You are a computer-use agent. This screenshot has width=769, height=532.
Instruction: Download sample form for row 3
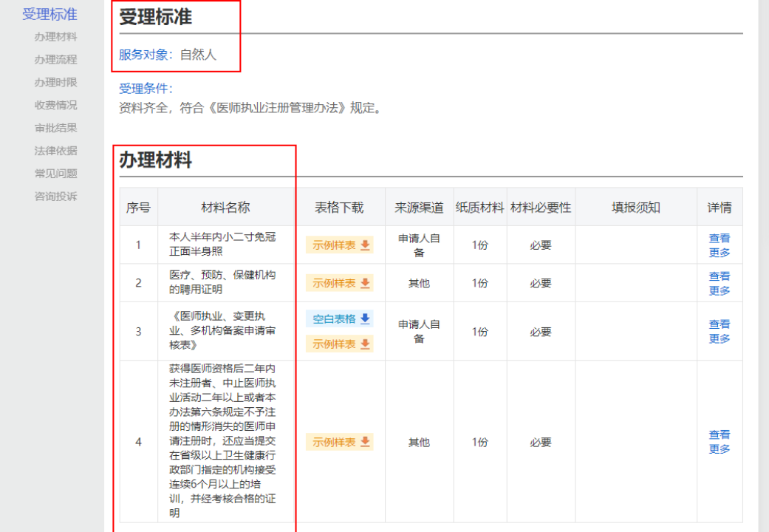tap(340, 344)
